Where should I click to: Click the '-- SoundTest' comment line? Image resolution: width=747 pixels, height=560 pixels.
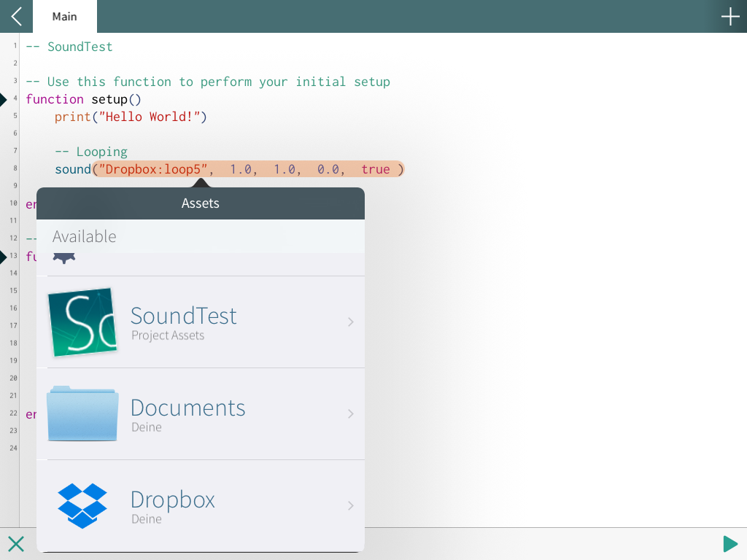tap(69, 47)
